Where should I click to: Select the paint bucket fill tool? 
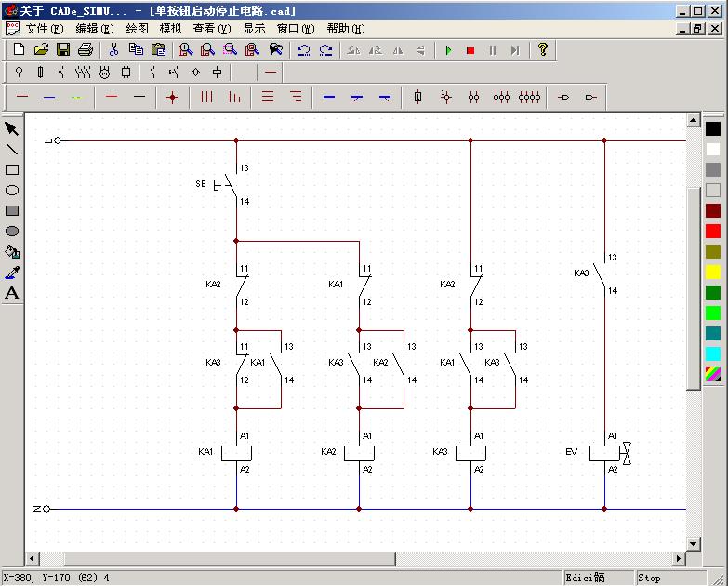point(12,252)
